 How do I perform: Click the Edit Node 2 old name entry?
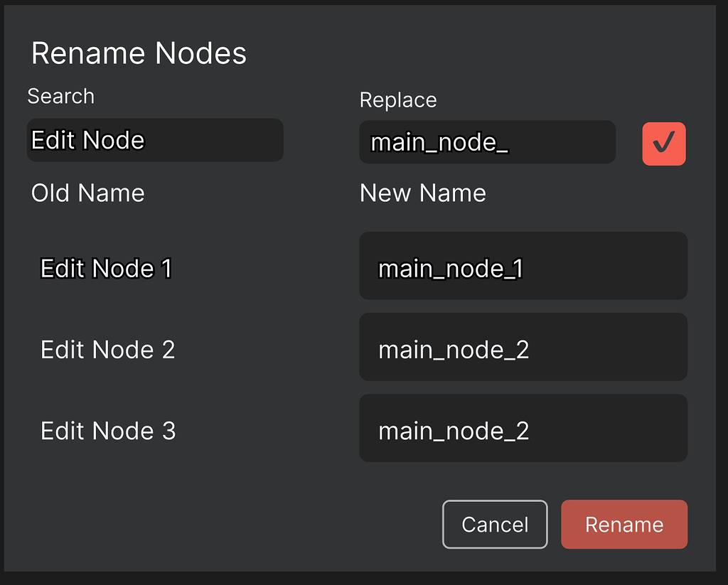click(107, 349)
